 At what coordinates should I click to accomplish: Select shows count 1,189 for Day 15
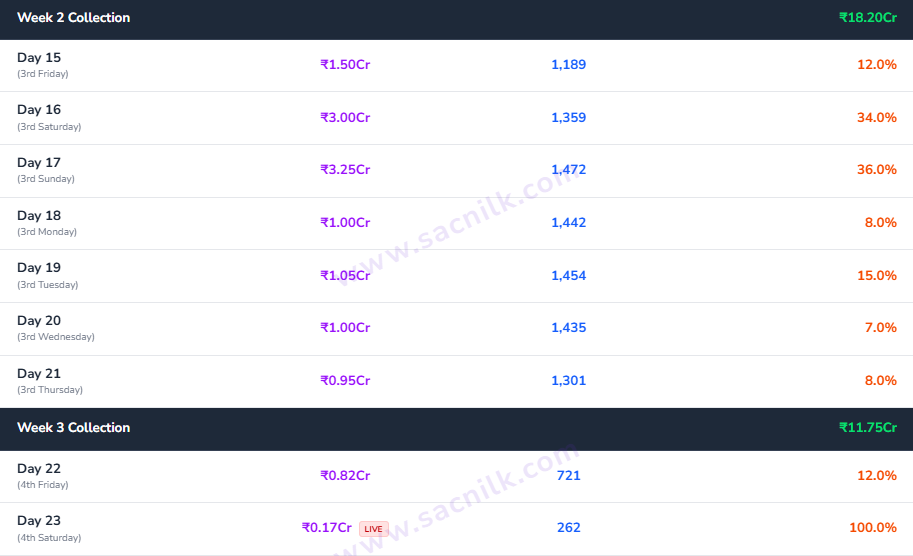pos(568,65)
